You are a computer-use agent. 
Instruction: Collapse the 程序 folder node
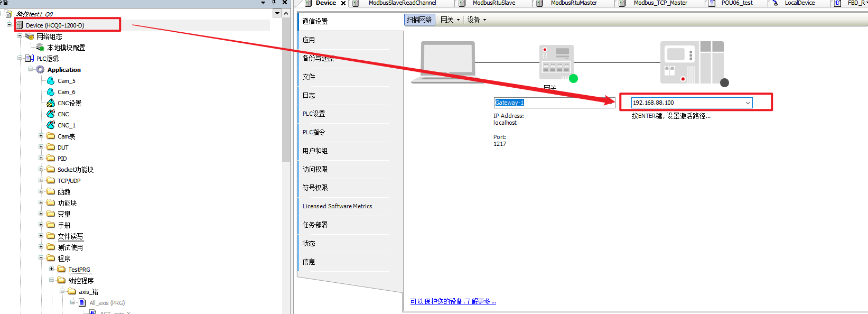pos(41,258)
